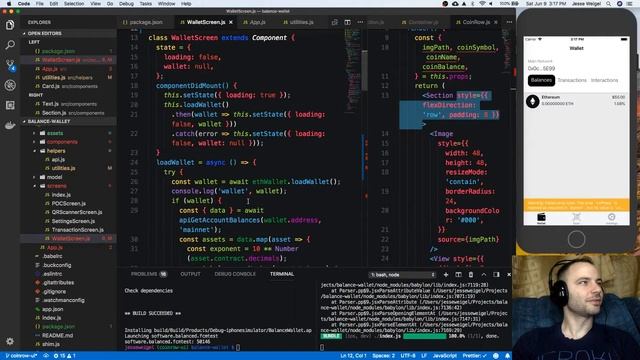Move the panel to the side
640x360 pixels.
coord(496,275)
